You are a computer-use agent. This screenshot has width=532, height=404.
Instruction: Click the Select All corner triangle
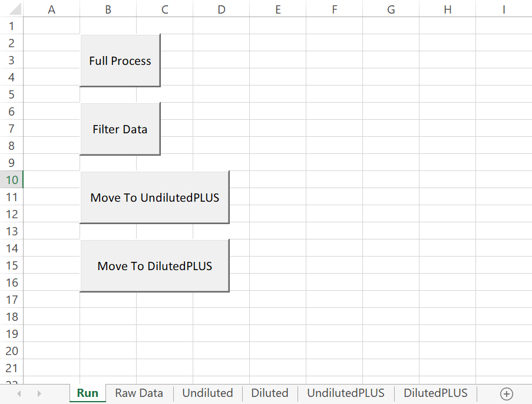point(15,9)
